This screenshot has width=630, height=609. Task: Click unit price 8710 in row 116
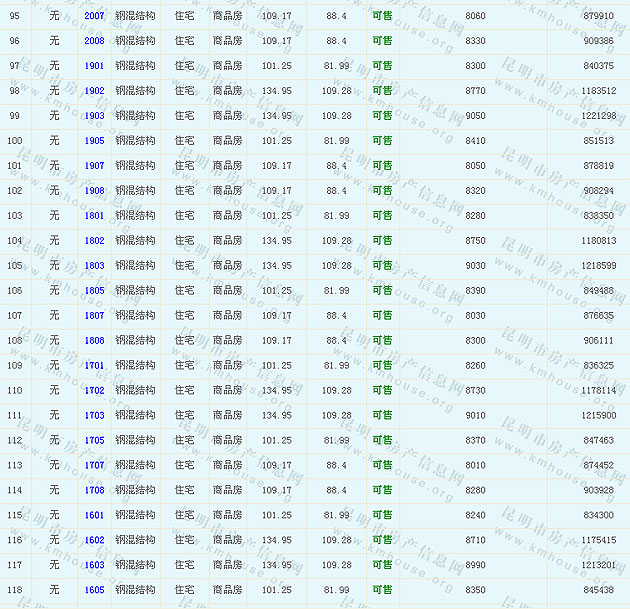(x=475, y=541)
